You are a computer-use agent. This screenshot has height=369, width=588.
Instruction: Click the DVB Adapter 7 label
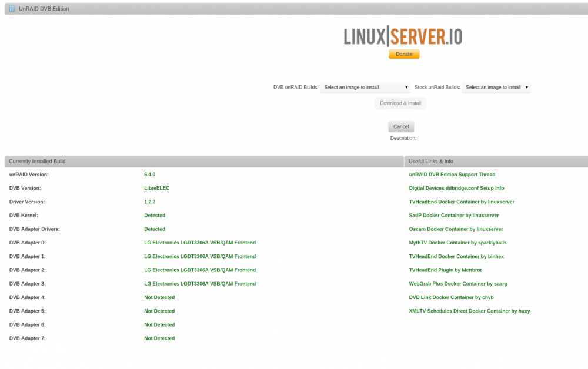coord(28,338)
